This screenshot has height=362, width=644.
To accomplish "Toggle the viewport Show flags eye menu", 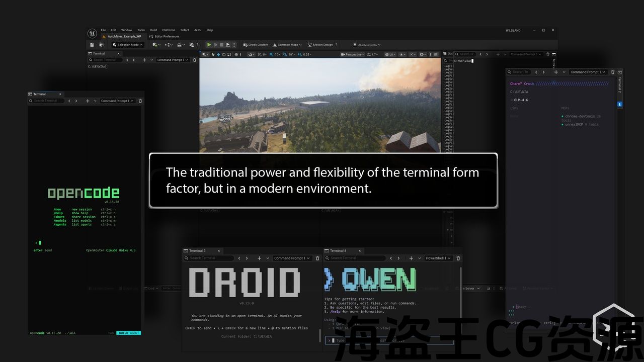I will click(x=401, y=54).
